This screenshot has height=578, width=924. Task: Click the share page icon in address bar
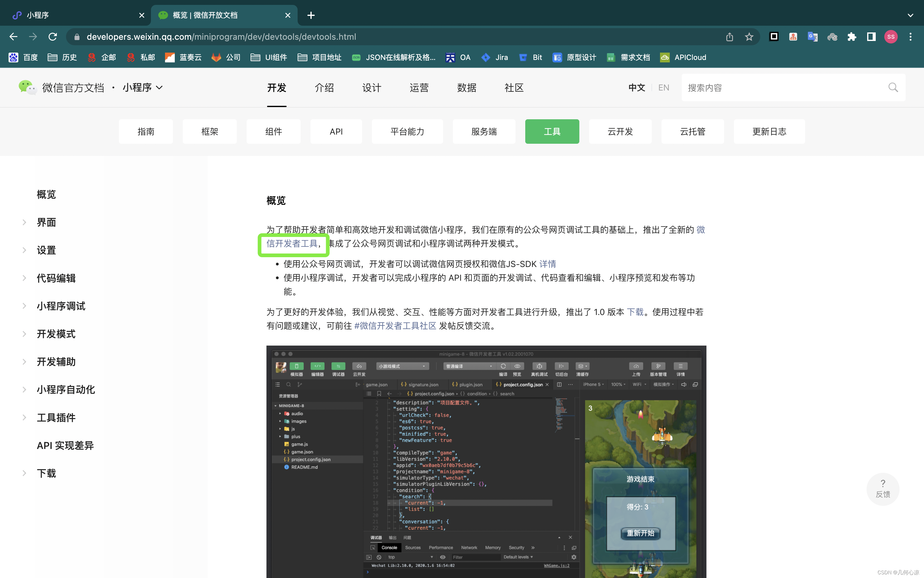(x=729, y=37)
